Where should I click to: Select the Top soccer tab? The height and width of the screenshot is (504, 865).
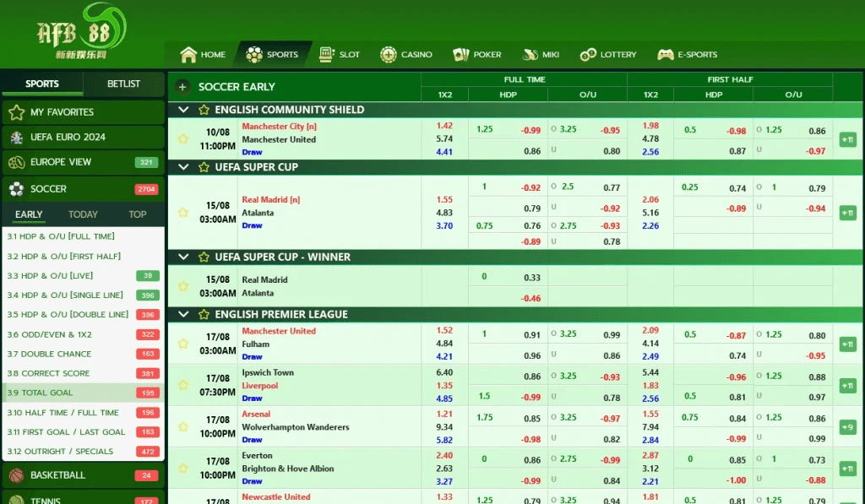pyautogui.click(x=138, y=214)
